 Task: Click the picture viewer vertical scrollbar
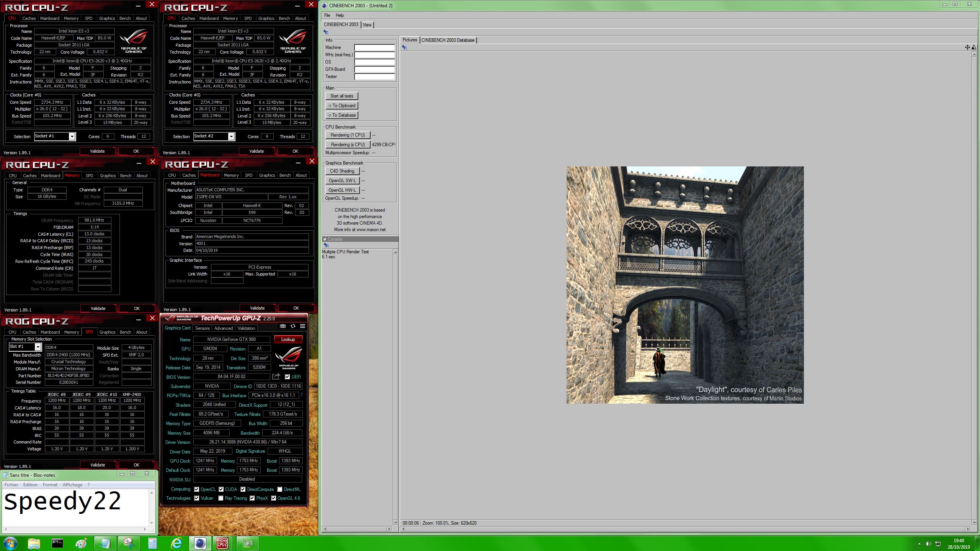[974, 288]
